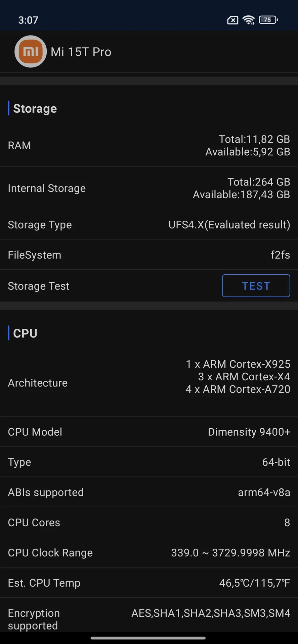Tap the Architecture Cortex cores row
Image resolution: width=298 pixels, height=644 pixels.
tap(149, 383)
